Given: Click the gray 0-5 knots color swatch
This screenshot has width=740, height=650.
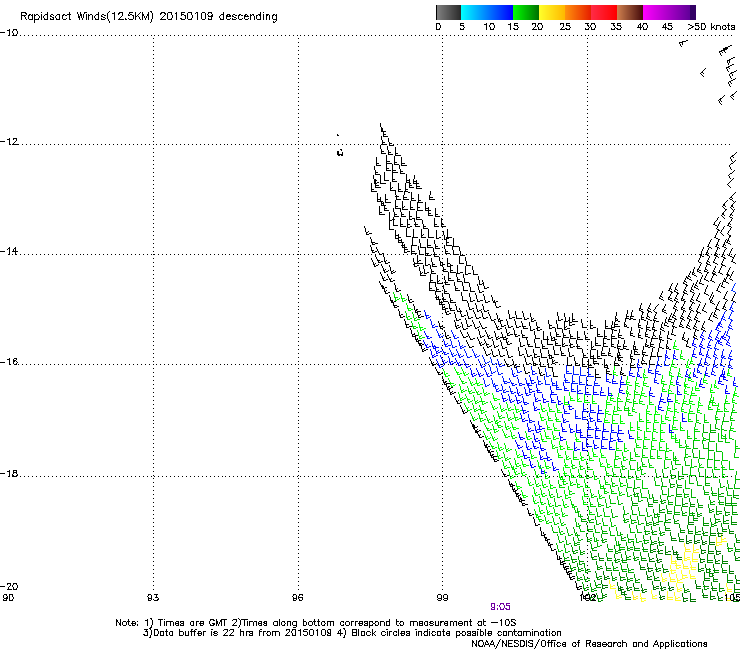Looking at the screenshot, I should tap(448, 12).
